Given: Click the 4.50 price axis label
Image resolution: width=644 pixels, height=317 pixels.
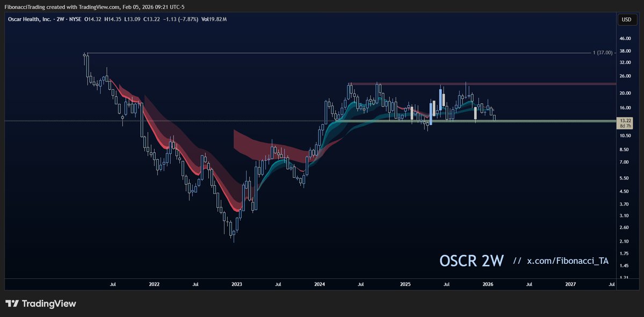Looking at the screenshot, I should point(625,191).
